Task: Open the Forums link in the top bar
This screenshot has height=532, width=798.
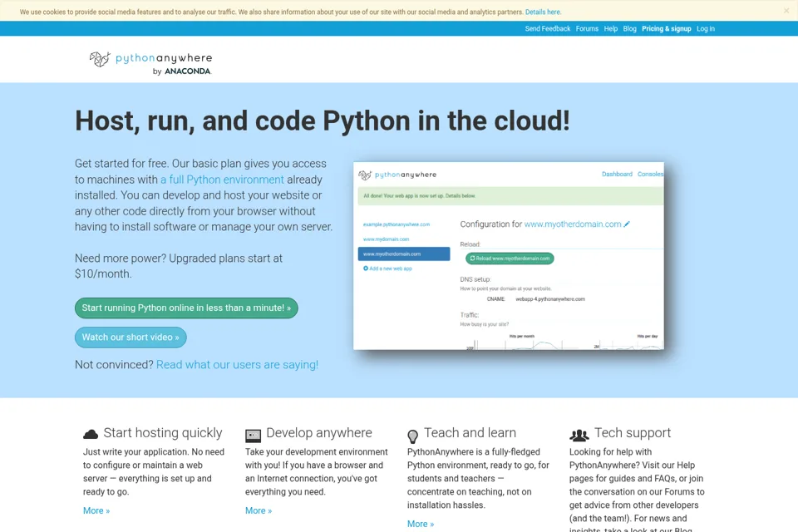Action: (x=587, y=28)
